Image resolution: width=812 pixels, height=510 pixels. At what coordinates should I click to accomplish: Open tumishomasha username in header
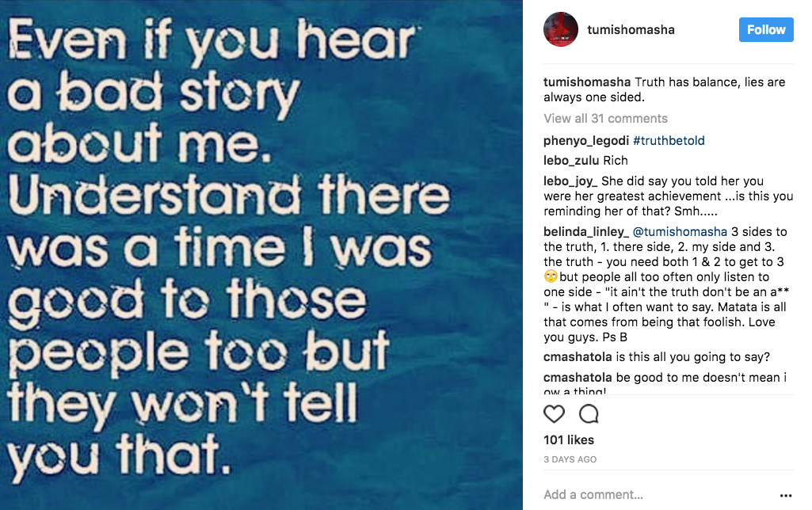click(x=631, y=30)
